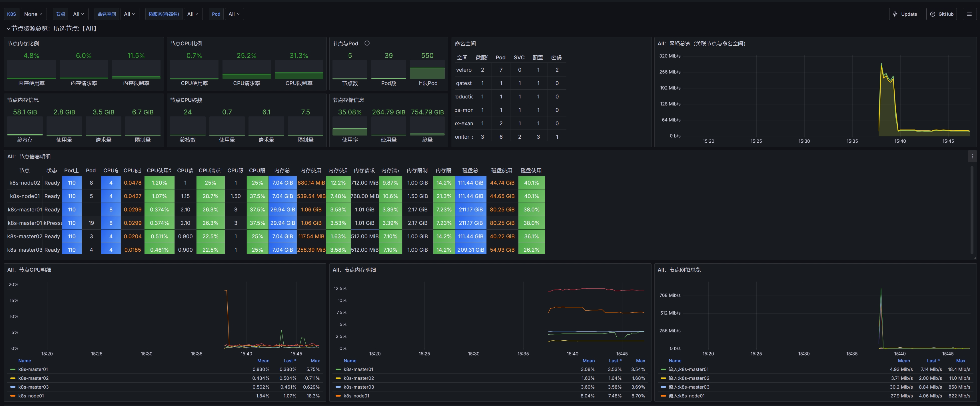Click the 节点CPU比例 panel title
Image resolution: width=980 pixels, height=406 pixels.
[x=186, y=44]
